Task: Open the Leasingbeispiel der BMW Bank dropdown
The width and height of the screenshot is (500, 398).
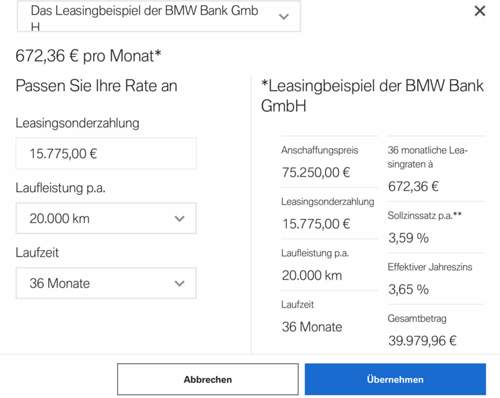Action: coord(159,16)
